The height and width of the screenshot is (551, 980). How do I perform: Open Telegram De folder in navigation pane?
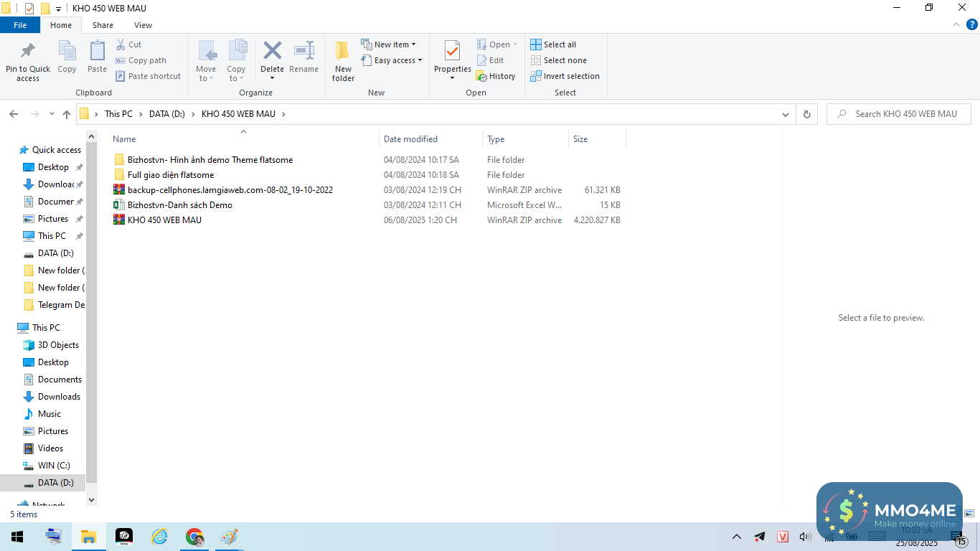click(54, 305)
